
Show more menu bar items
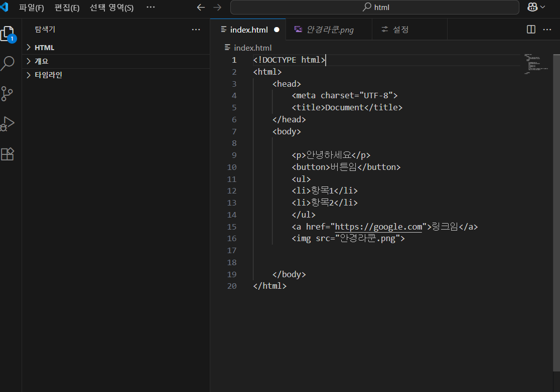[x=151, y=7]
